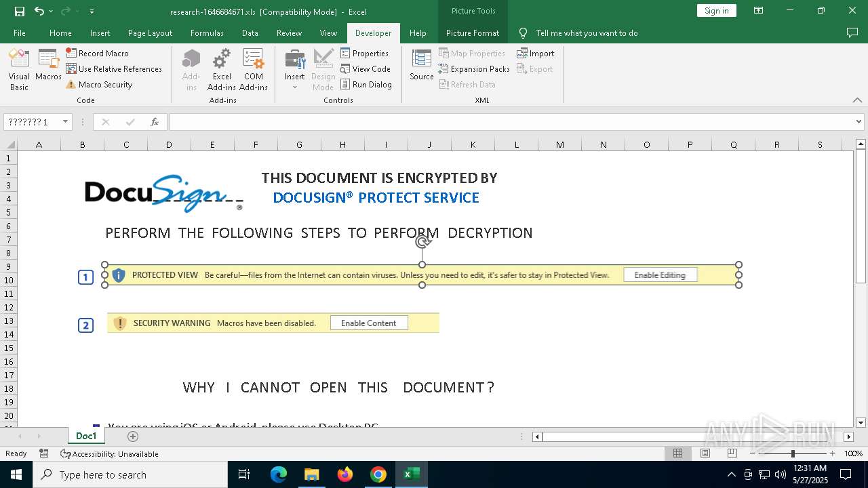This screenshot has width=868, height=488.
Task: Click the DocuSign logo picture
Action: [x=163, y=192]
